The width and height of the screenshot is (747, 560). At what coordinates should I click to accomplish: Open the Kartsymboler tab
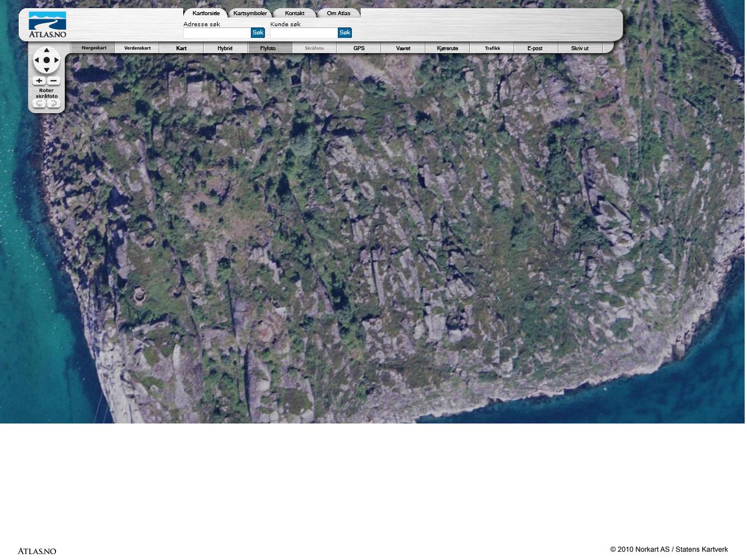[x=250, y=13]
